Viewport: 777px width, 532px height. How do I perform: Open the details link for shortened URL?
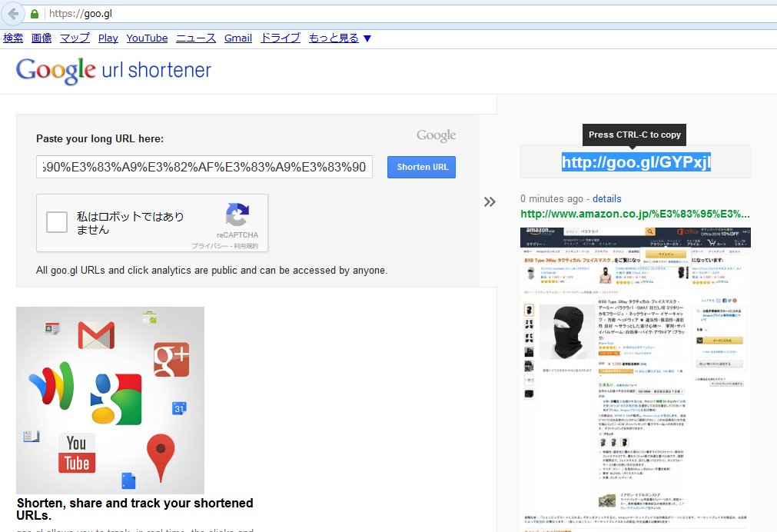tap(606, 199)
